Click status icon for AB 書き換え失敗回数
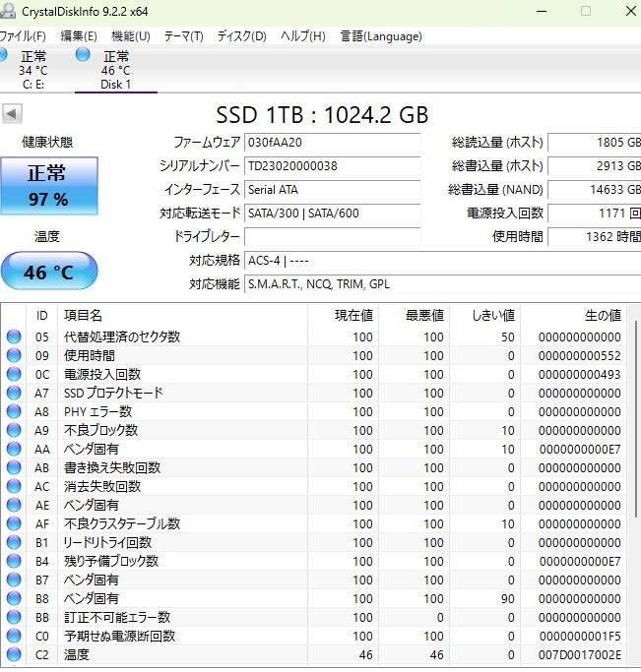 [x=14, y=467]
